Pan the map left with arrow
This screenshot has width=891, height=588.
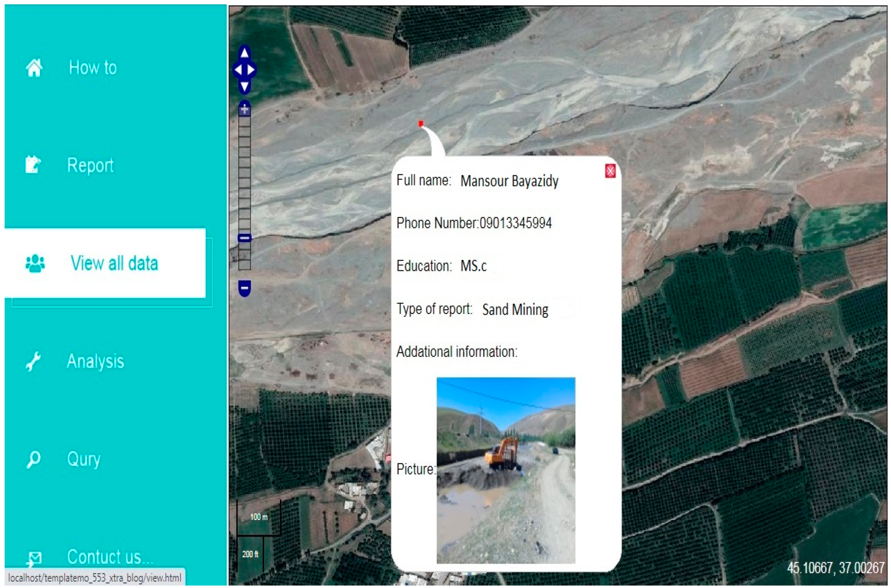point(238,70)
